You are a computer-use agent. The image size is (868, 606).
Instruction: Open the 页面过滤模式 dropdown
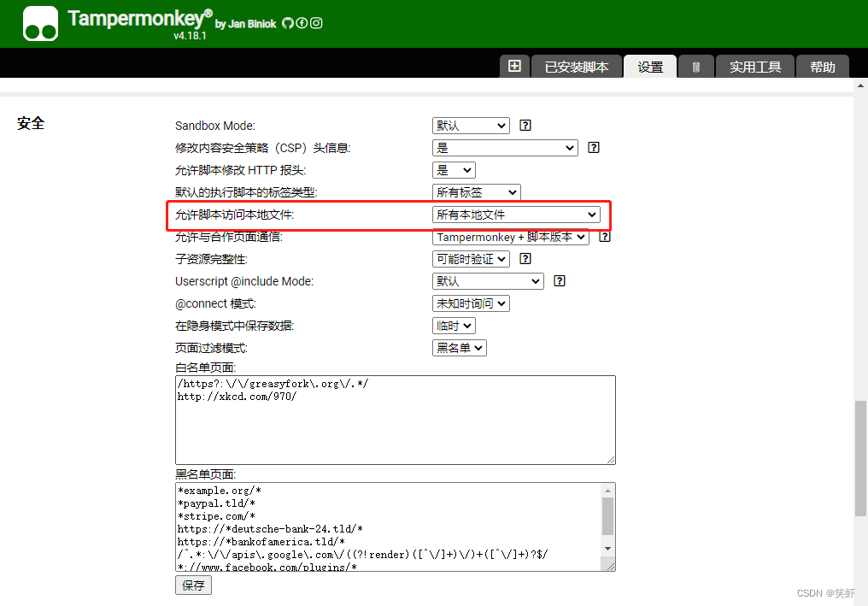459,348
